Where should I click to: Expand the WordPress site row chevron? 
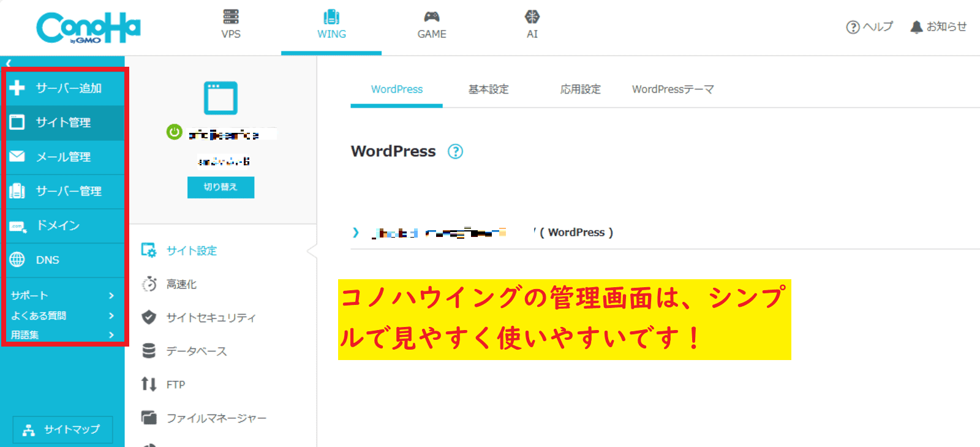pos(356,232)
